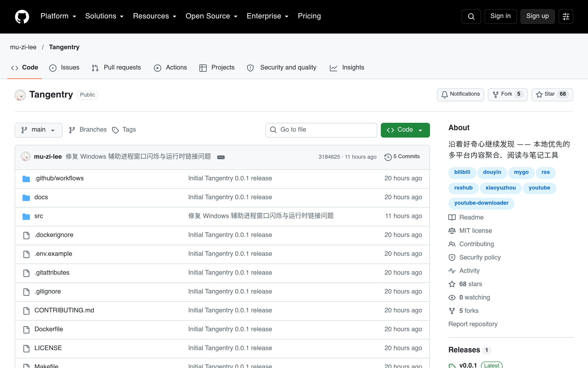Screen dimensions: 588x368
Task: Switch to the Actions tab
Action: (x=170, y=67)
